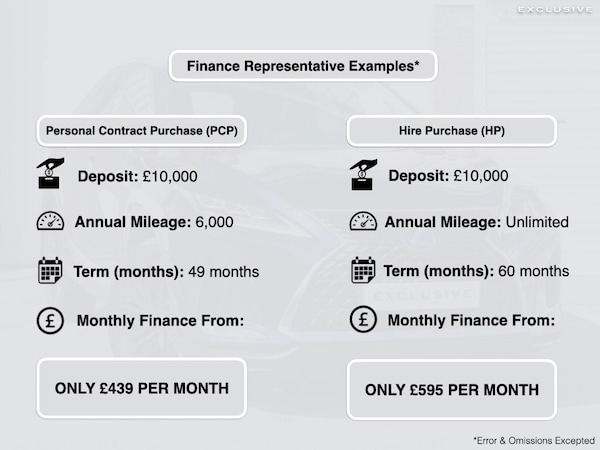
Task: Click the PCP term calendar icon
Action: coord(50,271)
